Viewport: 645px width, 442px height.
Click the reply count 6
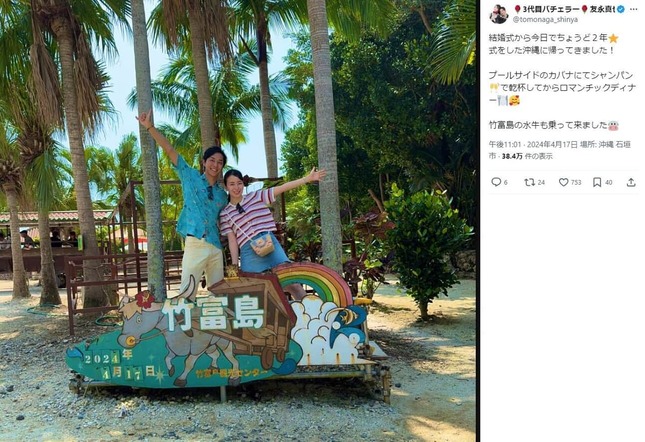[506, 182]
